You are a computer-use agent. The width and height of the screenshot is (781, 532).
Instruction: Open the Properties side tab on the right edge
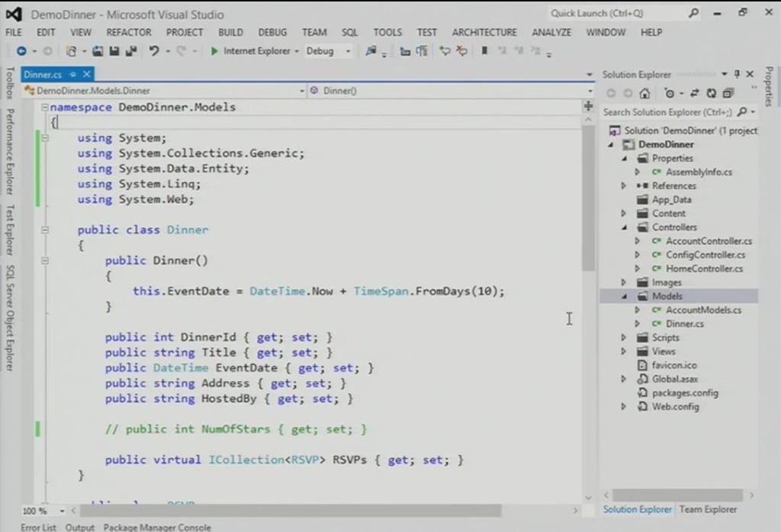click(x=769, y=86)
